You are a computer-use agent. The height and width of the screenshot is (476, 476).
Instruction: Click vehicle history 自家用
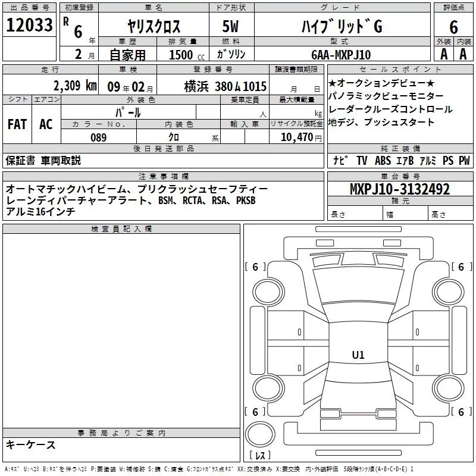(127, 55)
